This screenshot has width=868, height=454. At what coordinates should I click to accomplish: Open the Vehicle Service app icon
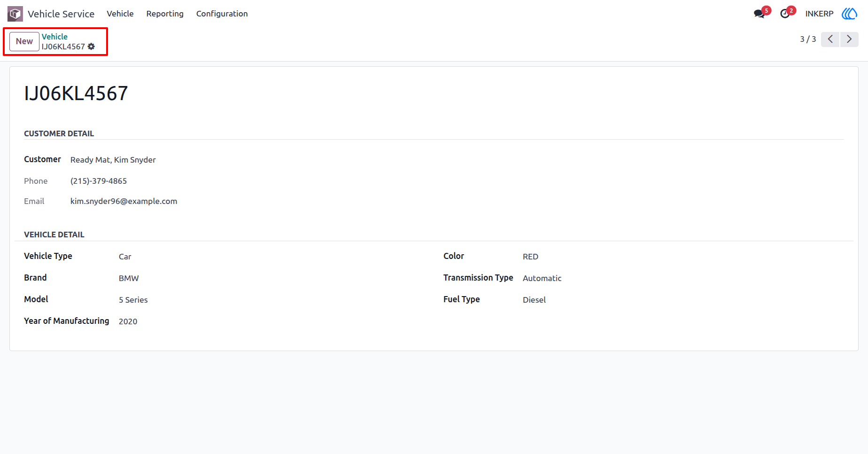coord(15,14)
